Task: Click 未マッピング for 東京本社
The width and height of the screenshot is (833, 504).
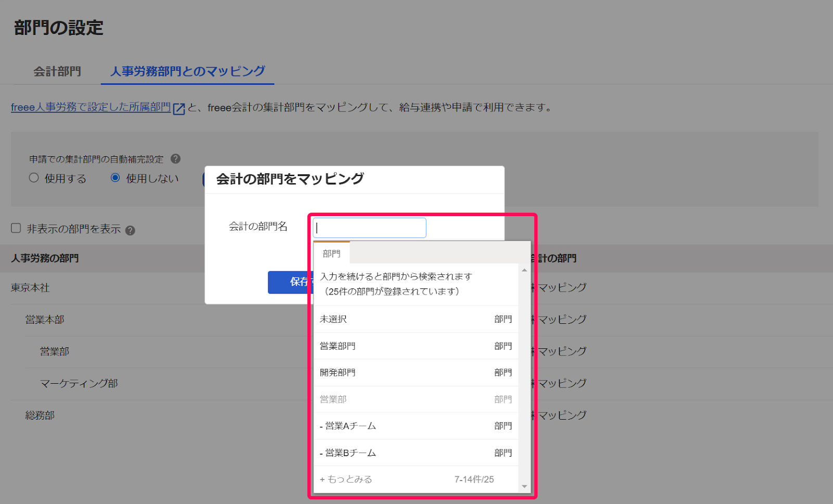Action: pyautogui.click(x=559, y=287)
